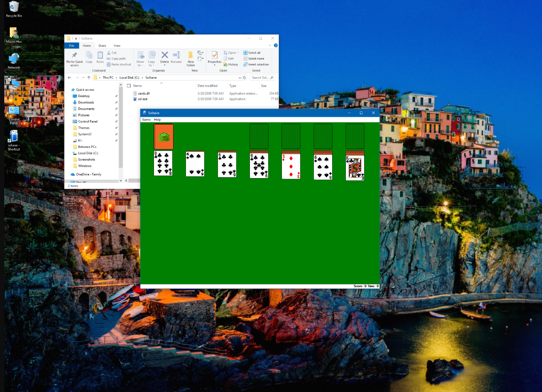Viewport: 542px width, 392px height.
Task: Open the Game menu in Solitaire
Action: point(146,120)
